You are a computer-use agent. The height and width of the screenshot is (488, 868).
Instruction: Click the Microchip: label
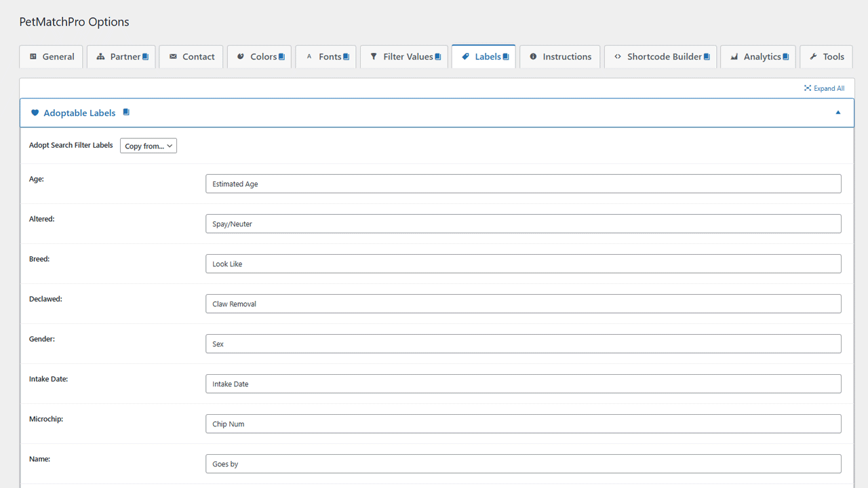click(x=46, y=419)
